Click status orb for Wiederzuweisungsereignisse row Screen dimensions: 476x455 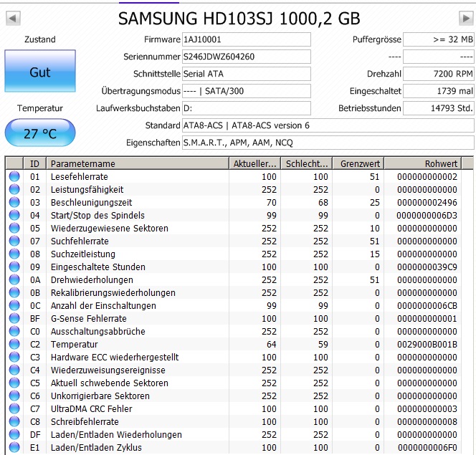pos(14,370)
